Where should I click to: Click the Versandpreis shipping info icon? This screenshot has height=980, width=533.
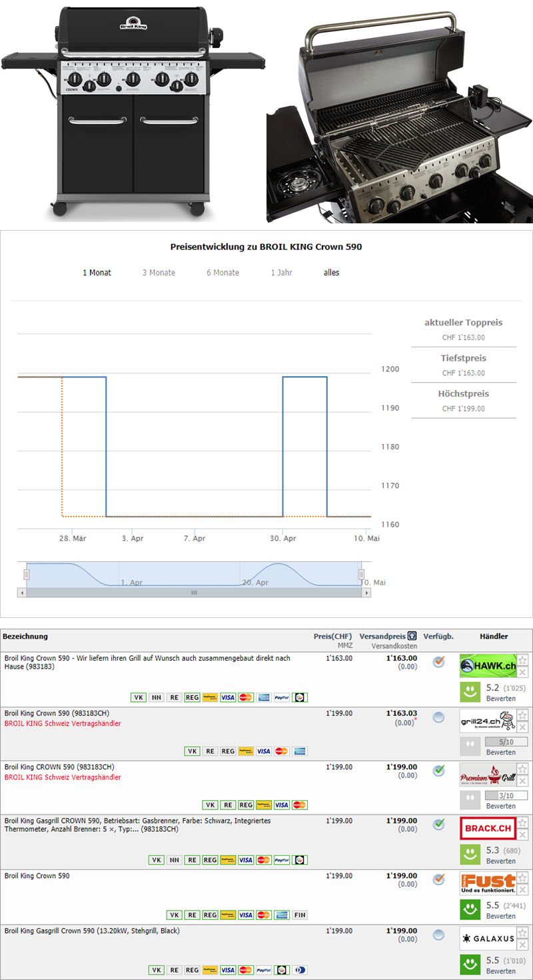pyautogui.click(x=412, y=637)
